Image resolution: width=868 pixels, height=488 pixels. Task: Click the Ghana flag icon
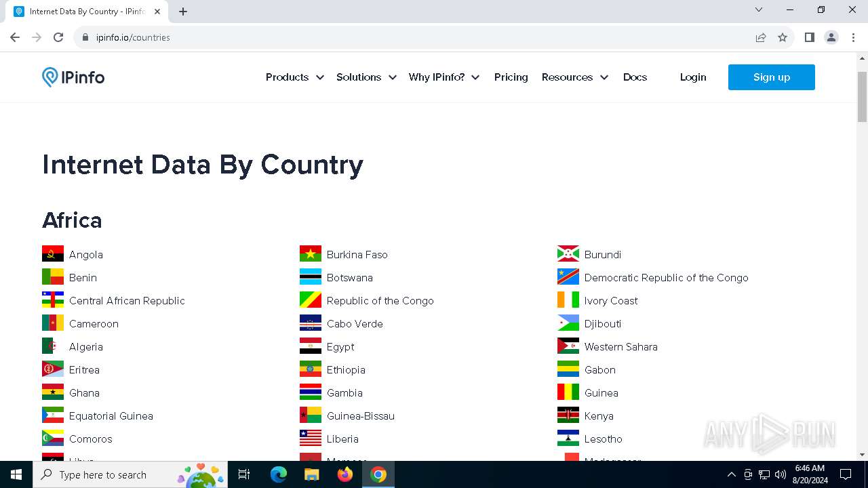53,392
